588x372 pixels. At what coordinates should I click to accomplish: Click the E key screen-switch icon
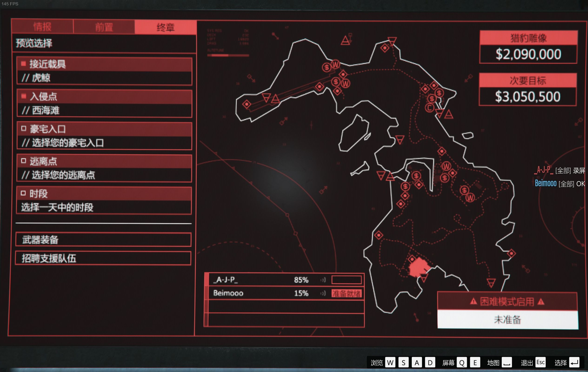pyautogui.click(x=475, y=362)
